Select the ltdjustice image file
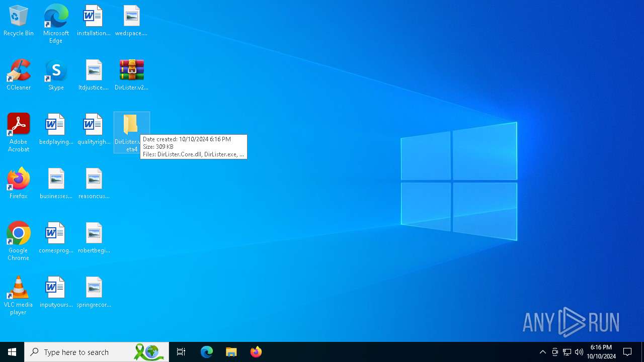The image size is (644, 362). pyautogui.click(x=94, y=75)
